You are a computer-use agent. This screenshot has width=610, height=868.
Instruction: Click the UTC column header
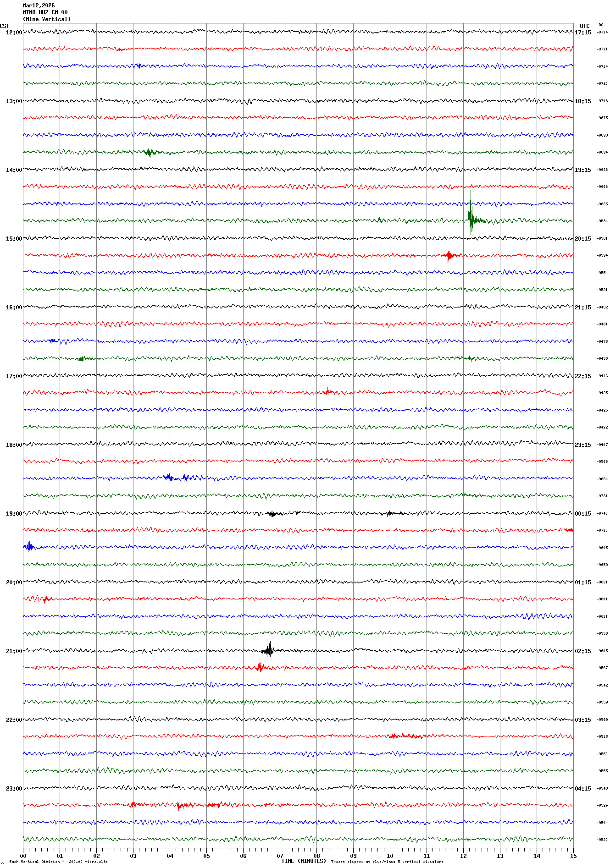tap(584, 26)
